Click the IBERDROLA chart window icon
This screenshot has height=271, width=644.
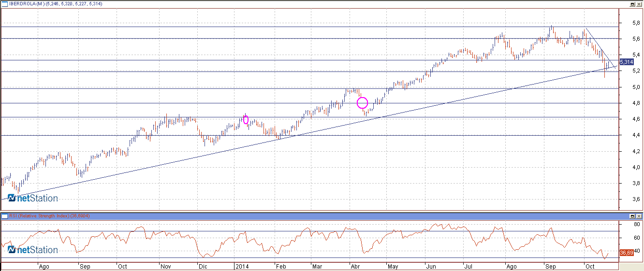click(x=4, y=3)
